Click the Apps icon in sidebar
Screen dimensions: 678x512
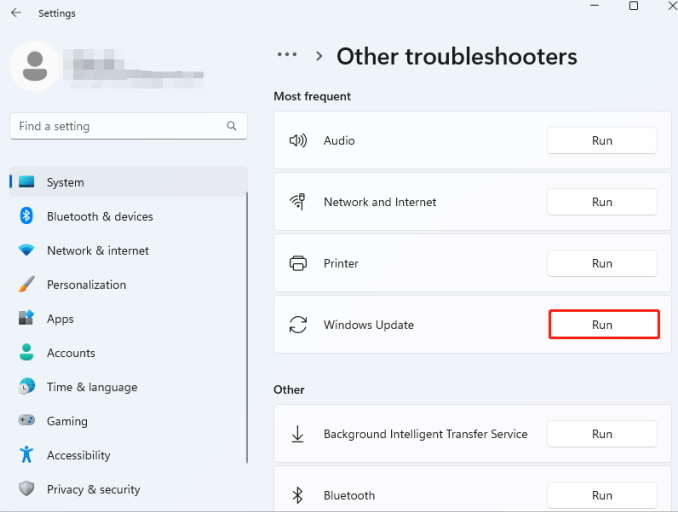tap(27, 319)
